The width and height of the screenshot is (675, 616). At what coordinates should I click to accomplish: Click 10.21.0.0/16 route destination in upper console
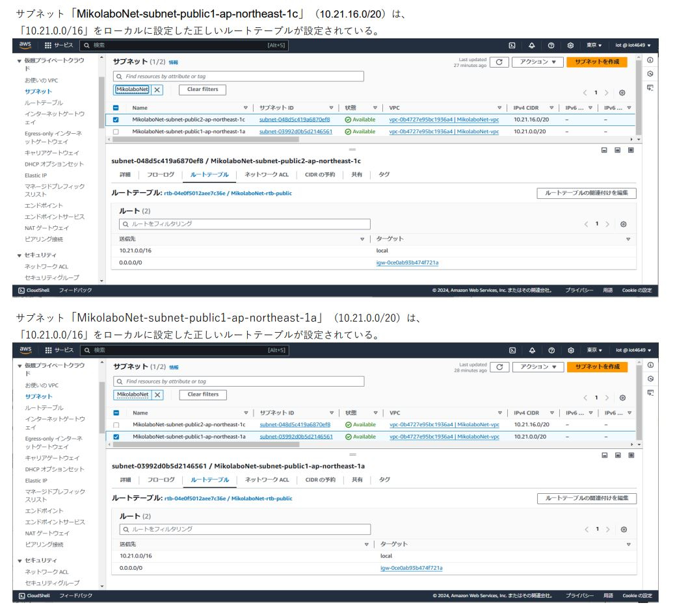tap(135, 251)
